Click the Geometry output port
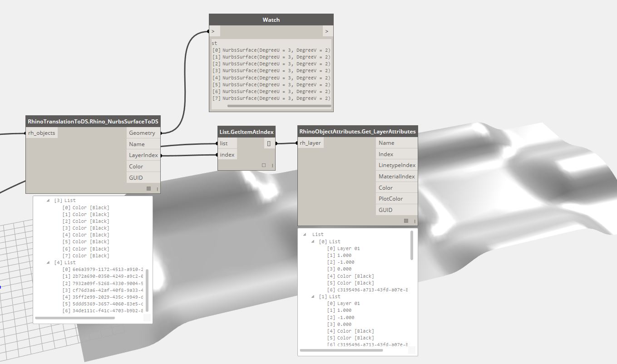The height and width of the screenshot is (364, 617). pyautogui.click(x=143, y=133)
